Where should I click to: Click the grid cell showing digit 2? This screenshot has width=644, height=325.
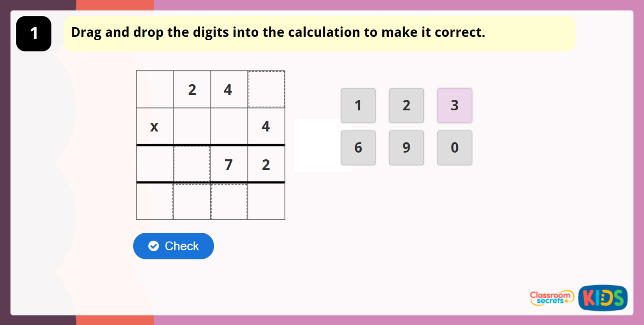(x=192, y=89)
